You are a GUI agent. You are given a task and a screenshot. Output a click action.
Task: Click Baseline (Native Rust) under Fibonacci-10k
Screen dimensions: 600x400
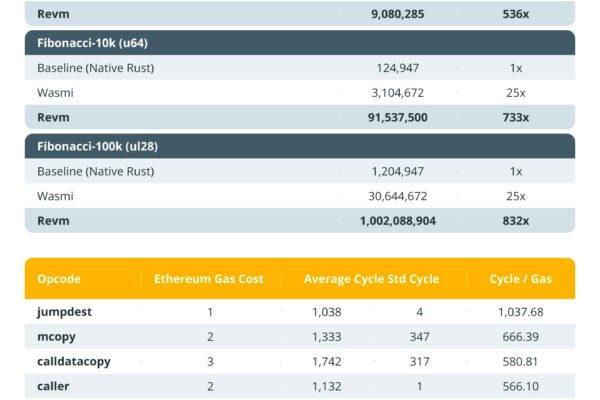(96, 68)
